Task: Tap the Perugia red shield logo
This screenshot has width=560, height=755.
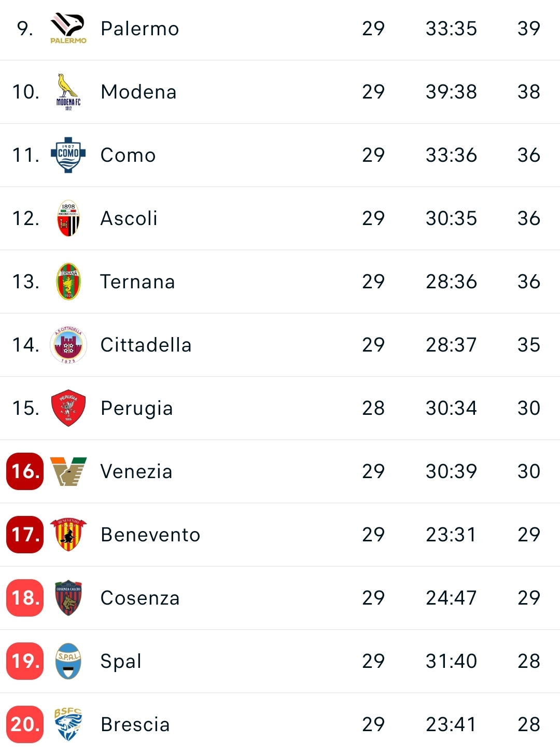Action: (x=68, y=408)
